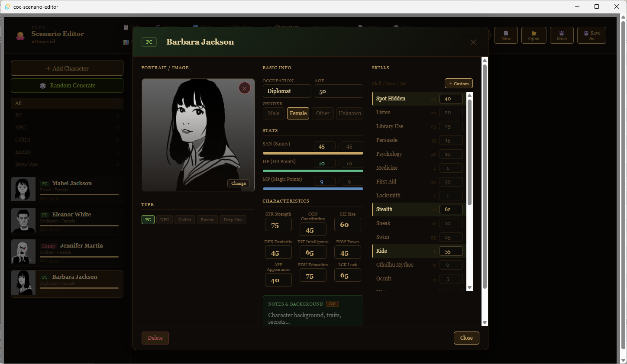Click the blue MP progress bar

click(x=313, y=189)
